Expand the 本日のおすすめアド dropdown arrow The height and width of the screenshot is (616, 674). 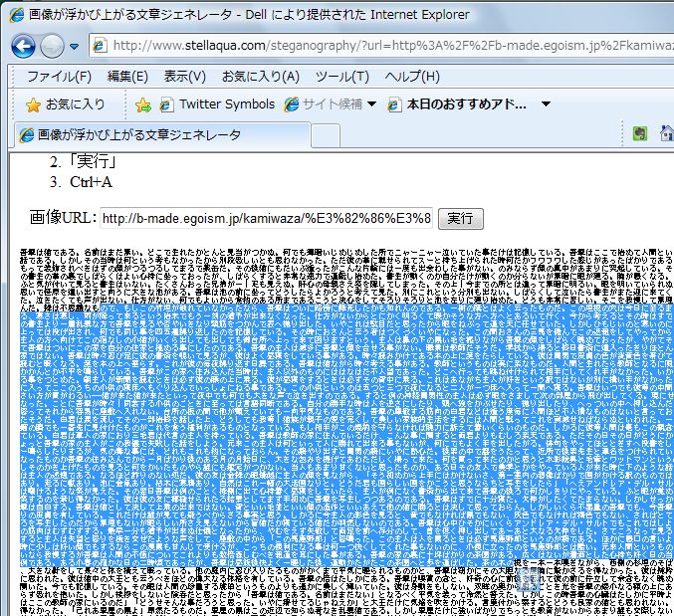click(546, 103)
